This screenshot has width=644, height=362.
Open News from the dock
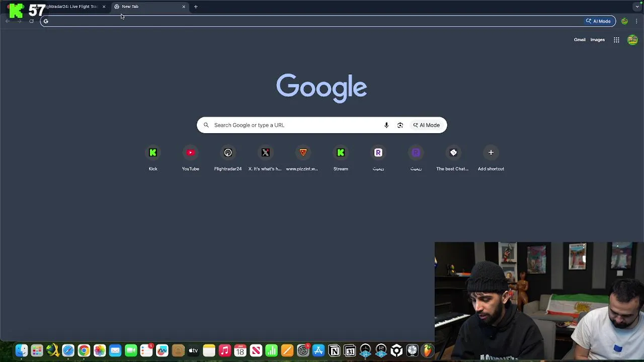256,350
